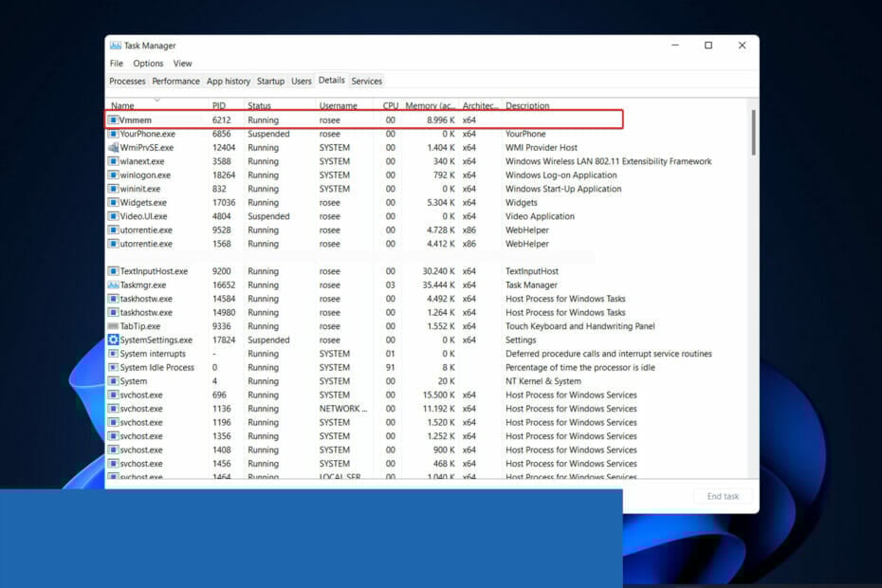The width and height of the screenshot is (882, 588).
Task: Open the File menu
Action: tap(116, 63)
